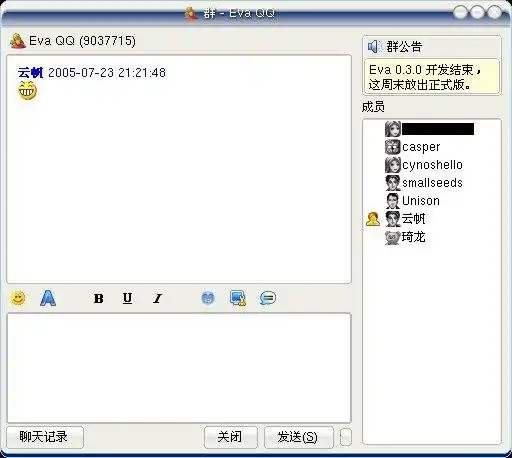Click sender name 云帆 in the chat
Image resolution: width=512 pixels, height=458 pixels.
(x=30, y=73)
